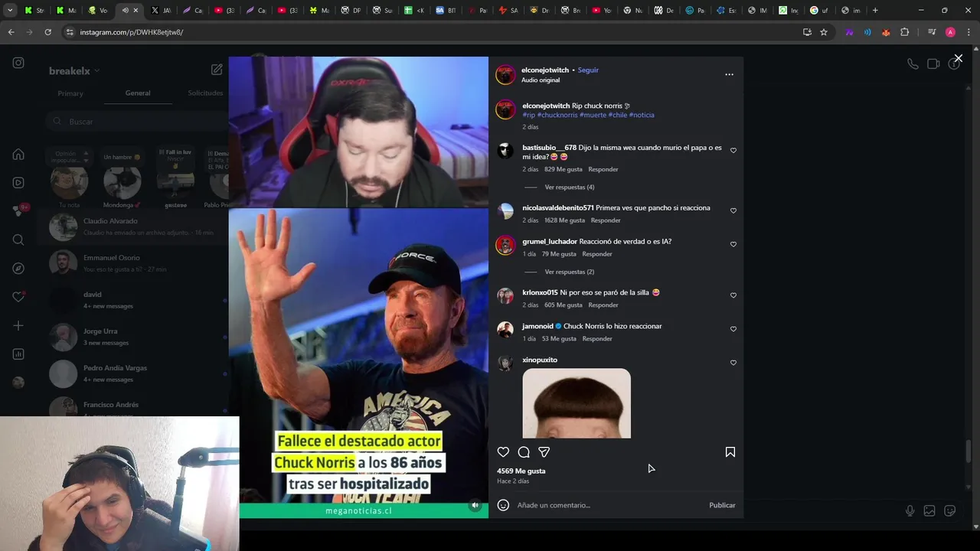Expand Ver respuestas (2)

pyautogui.click(x=570, y=272)
